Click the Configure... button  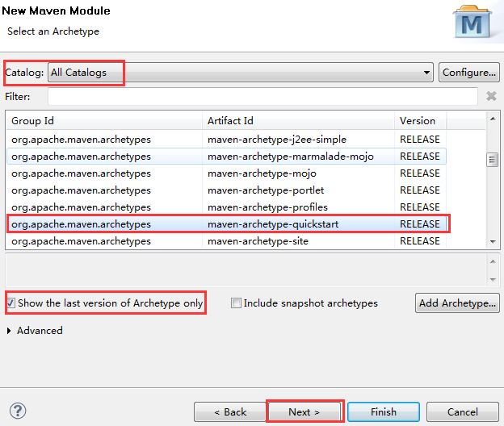469,73
